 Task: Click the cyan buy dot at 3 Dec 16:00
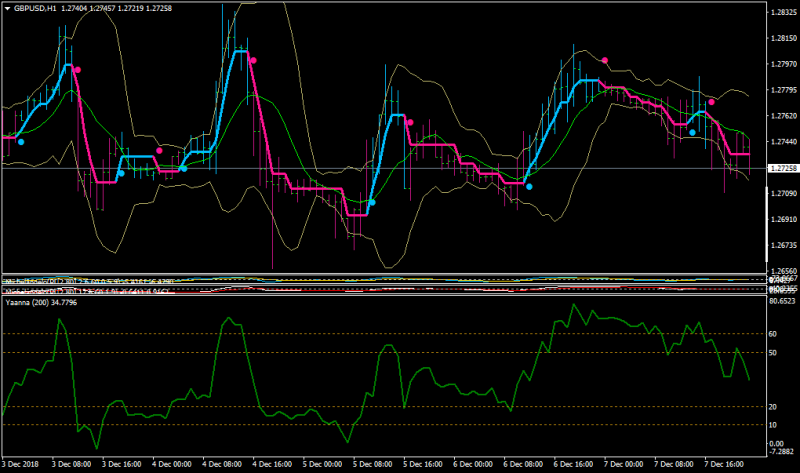coord(121,173)
